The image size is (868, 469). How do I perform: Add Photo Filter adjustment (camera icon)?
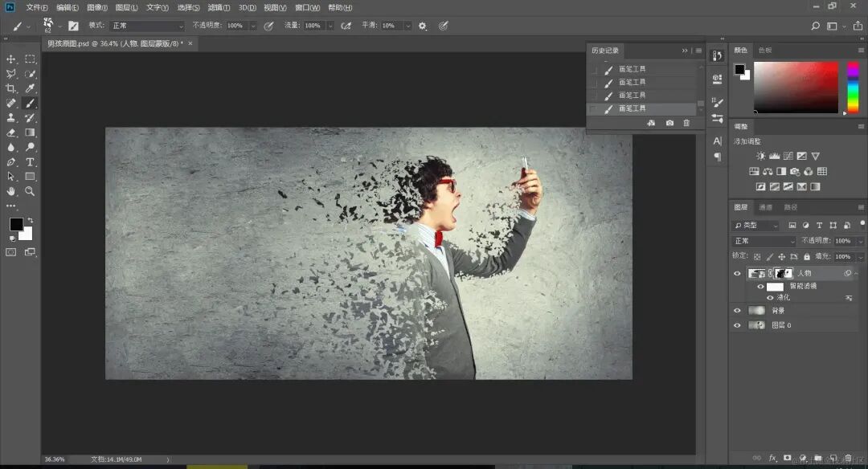795,171
